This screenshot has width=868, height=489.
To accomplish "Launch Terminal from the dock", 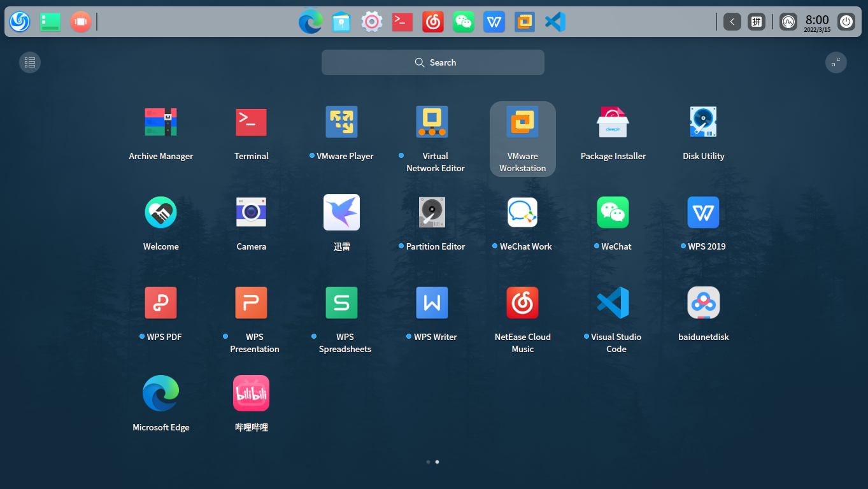I will 402,22.
